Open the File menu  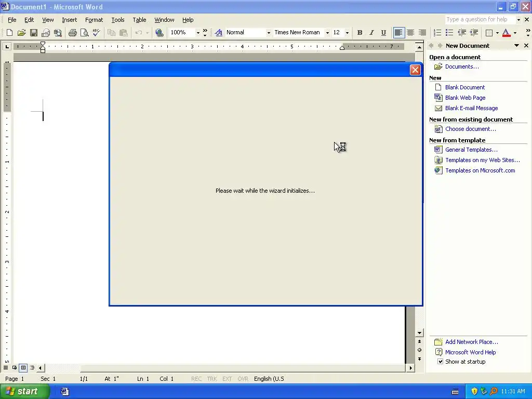tap(12, 20)
